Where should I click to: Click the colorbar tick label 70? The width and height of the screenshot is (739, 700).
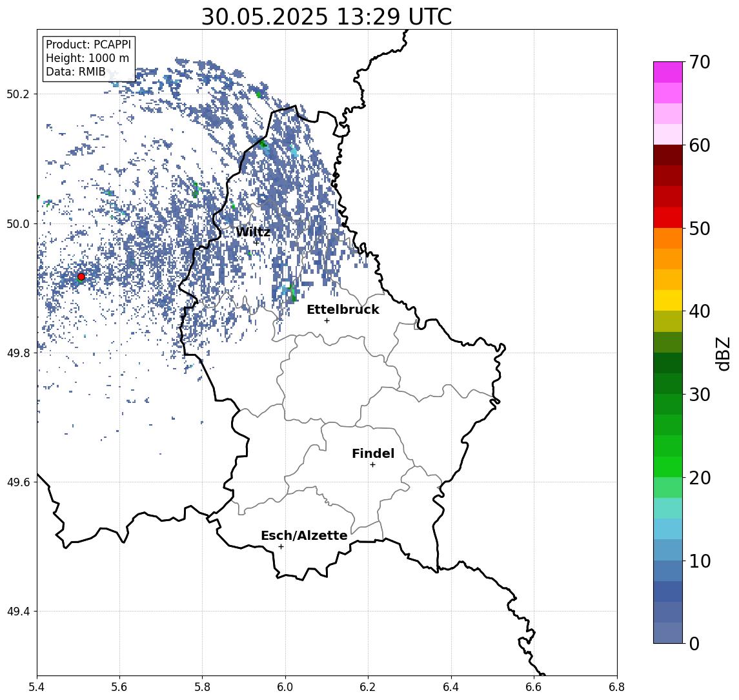[700, 62]
